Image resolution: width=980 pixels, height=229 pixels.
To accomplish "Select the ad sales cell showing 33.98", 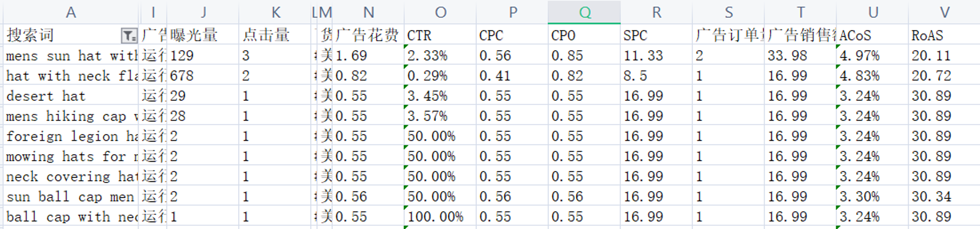I will tap(800, 56).
